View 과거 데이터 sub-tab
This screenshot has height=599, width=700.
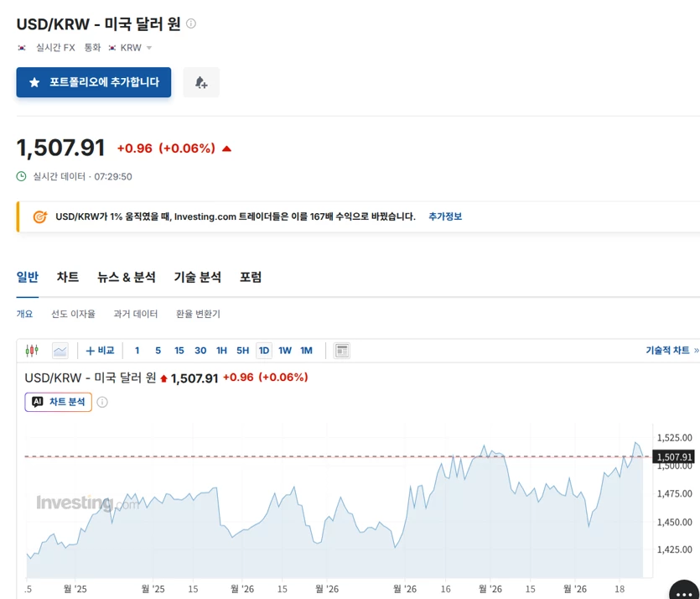click(136, 314)
